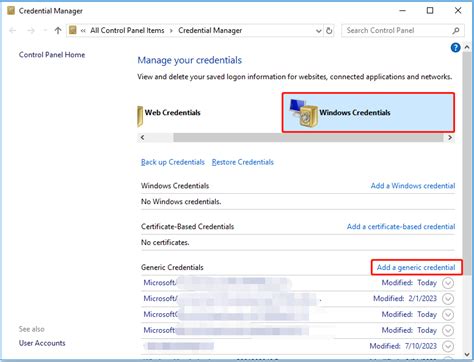
Task: Close the Credential Manager window
Action: [458, 11]
